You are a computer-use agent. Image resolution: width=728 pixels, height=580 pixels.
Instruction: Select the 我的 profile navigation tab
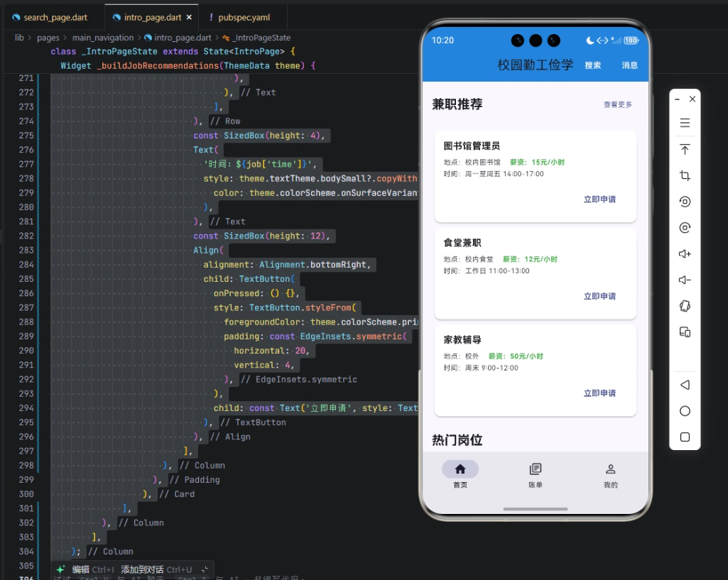click(611, 475)
